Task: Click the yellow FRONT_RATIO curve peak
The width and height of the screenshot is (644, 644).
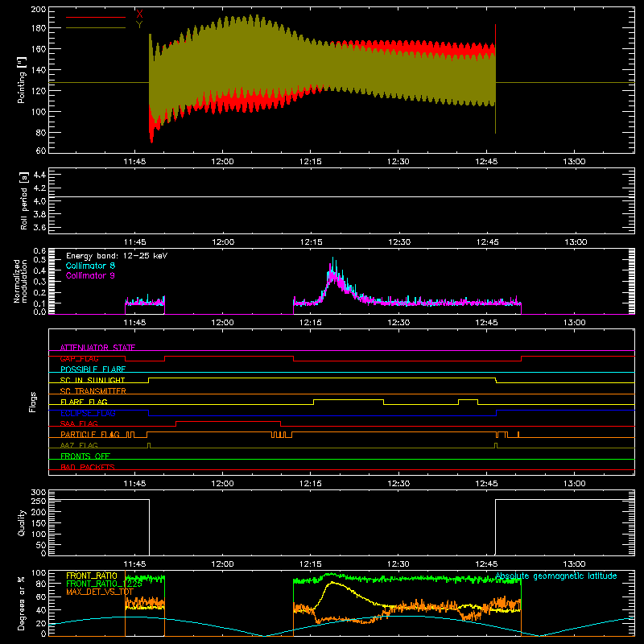Action: pos(332,582)
